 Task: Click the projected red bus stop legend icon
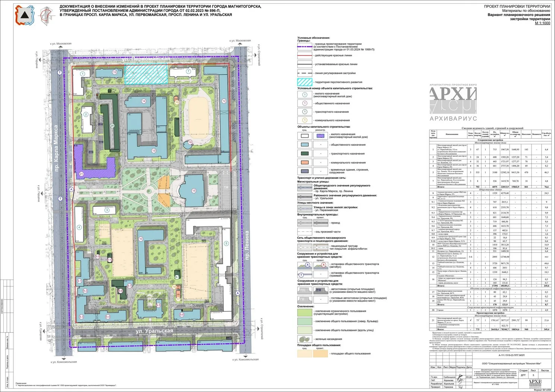click(321, 265)
